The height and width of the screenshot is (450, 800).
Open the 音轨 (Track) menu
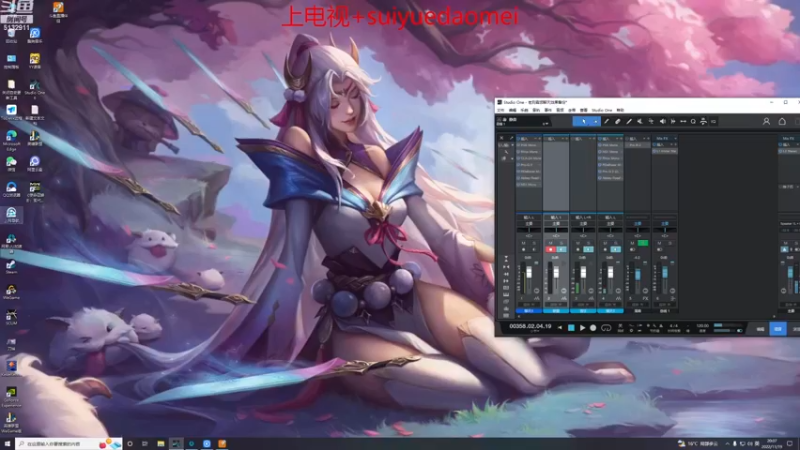click(536, 110)
